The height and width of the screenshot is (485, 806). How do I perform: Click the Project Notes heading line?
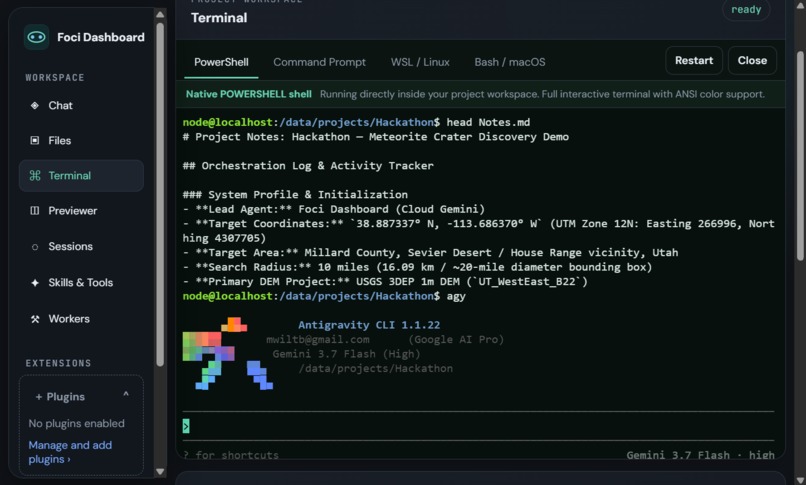(x=376, y=137)
